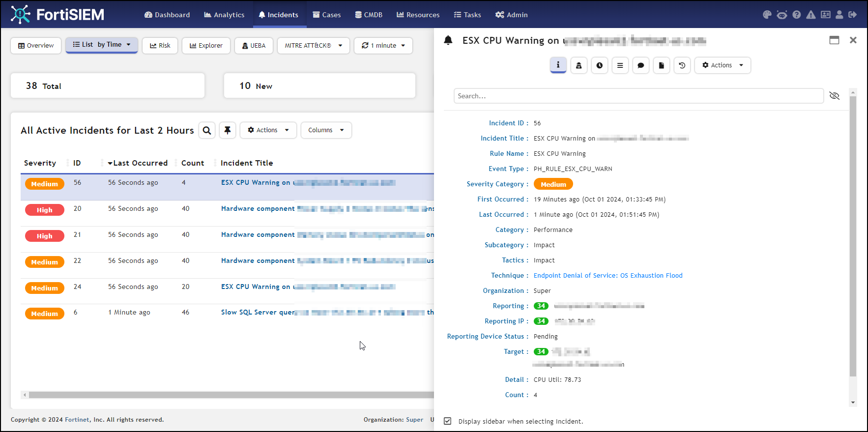
Task: Switch to the Explorer view
Action: point(206,46)
